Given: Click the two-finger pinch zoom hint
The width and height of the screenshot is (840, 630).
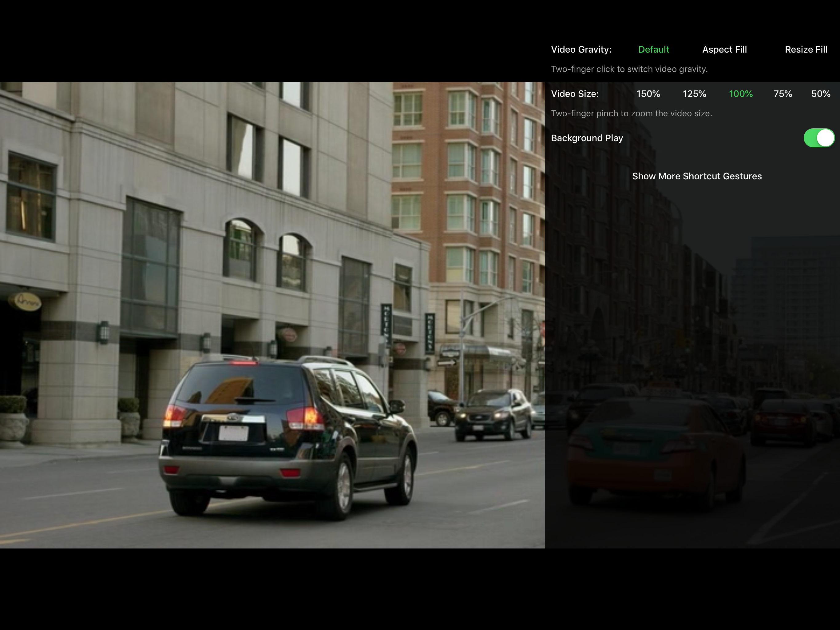Looking at the screenshot, I should point(631,113).
